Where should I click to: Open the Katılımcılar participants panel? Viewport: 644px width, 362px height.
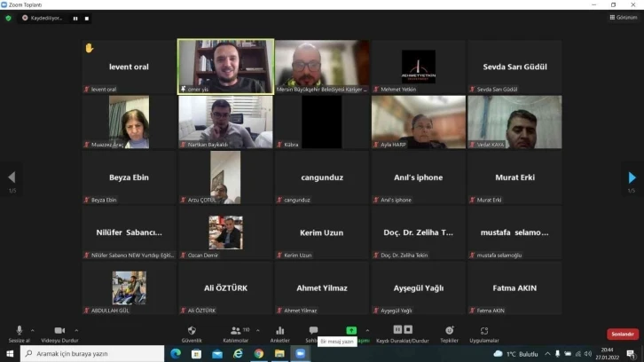[235, 331]
